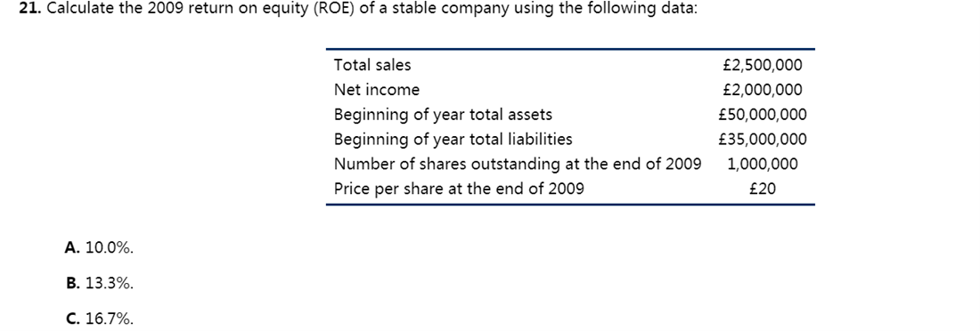Click the question number 21
The image size is (980, 331).
pyautogui.click(x=30, y=9)
